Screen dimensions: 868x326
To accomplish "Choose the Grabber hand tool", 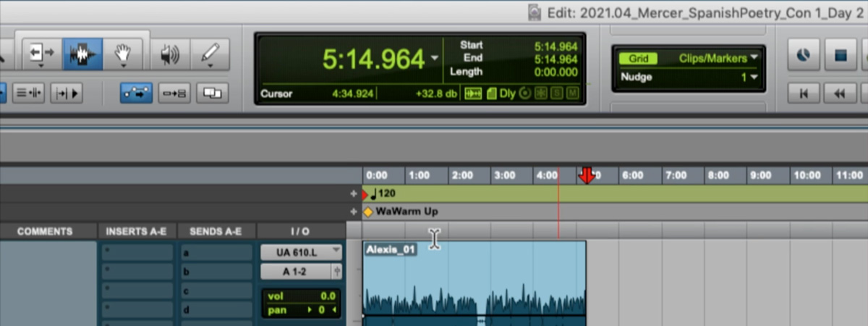I will pos(123,54).
